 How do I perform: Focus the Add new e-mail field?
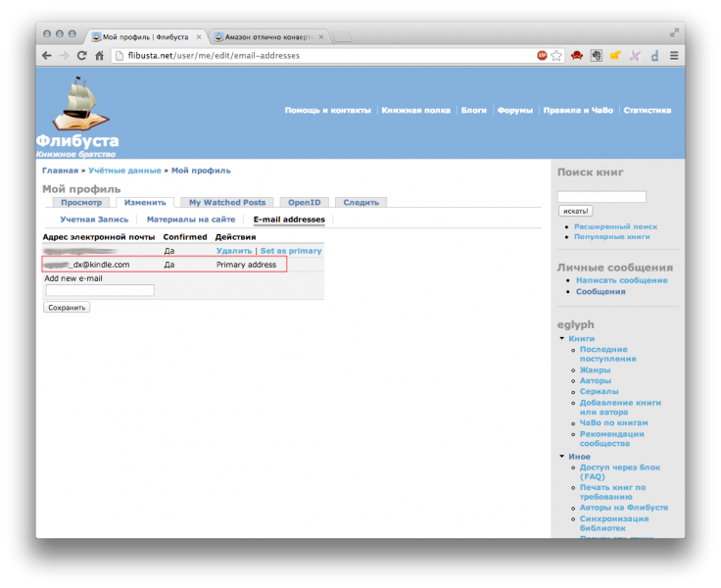(100, 290)
